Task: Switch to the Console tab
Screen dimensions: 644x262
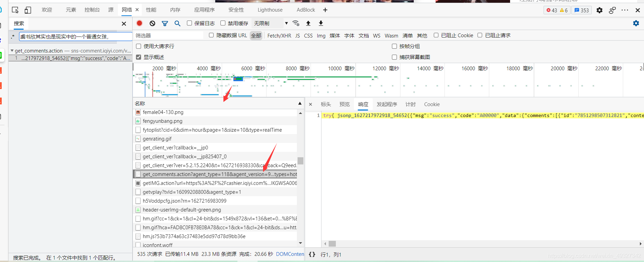Action: 92,10
